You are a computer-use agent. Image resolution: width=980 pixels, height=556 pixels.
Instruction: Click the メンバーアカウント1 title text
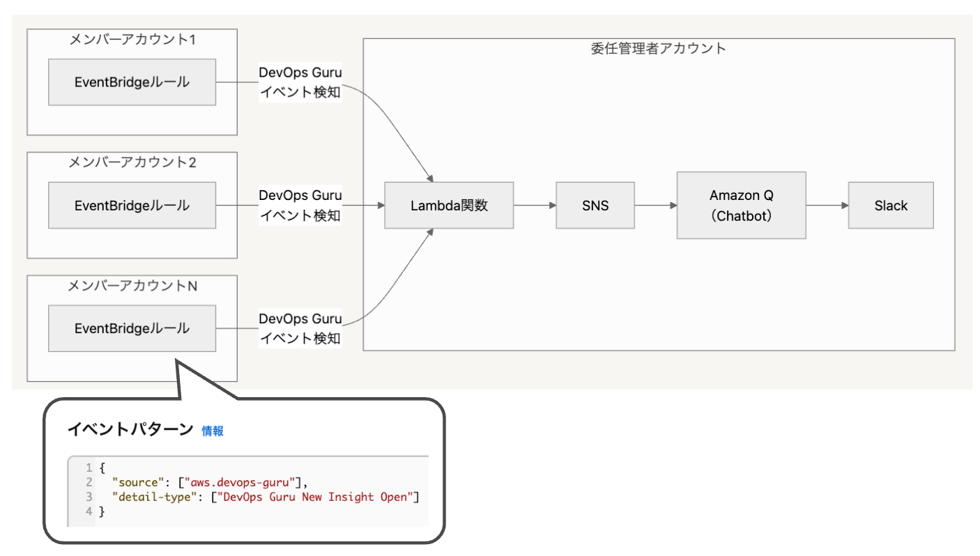[132, 40]
